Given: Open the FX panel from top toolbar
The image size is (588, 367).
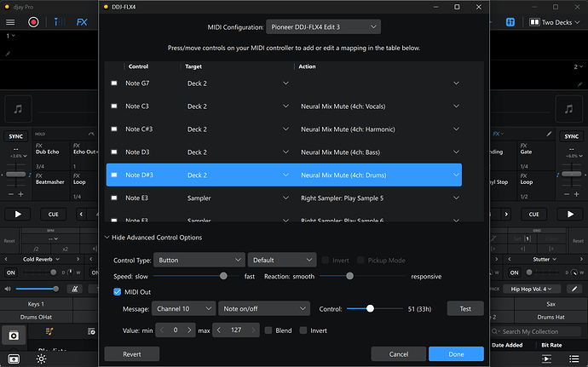Looking at the screenshot, I should [x=81, y=22].
